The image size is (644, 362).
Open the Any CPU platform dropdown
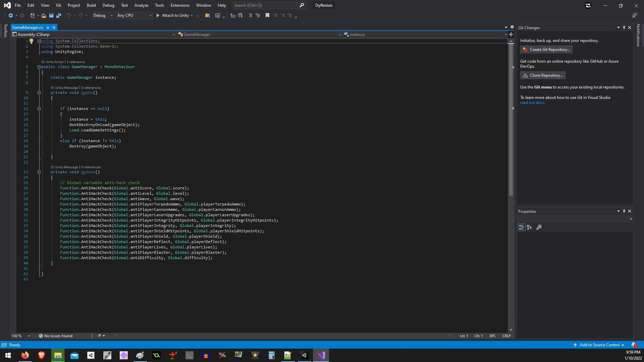135,15
